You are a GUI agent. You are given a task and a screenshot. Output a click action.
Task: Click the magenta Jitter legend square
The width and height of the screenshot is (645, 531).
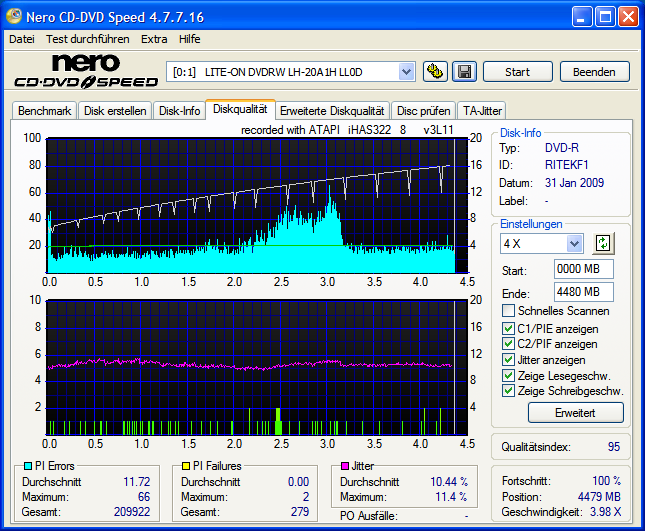345,466
